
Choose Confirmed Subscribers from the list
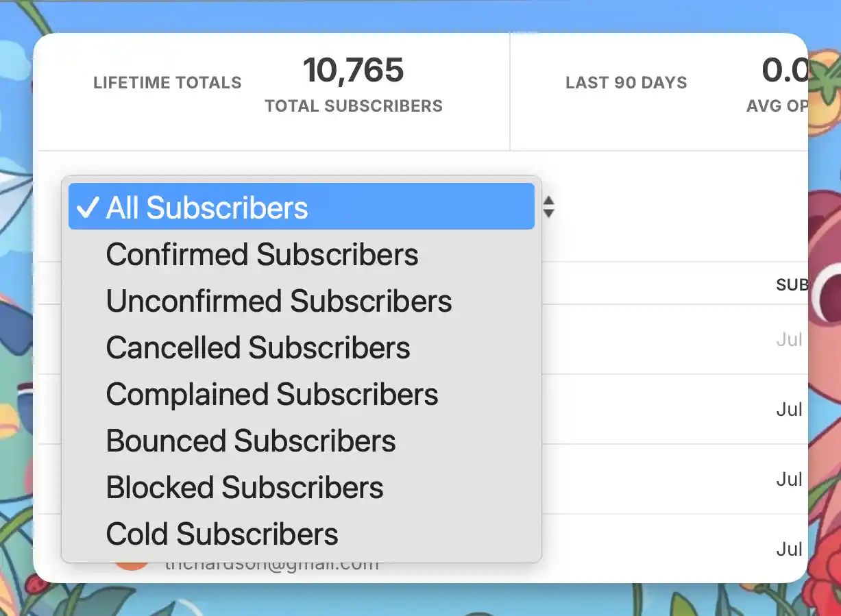pos(262,255)
